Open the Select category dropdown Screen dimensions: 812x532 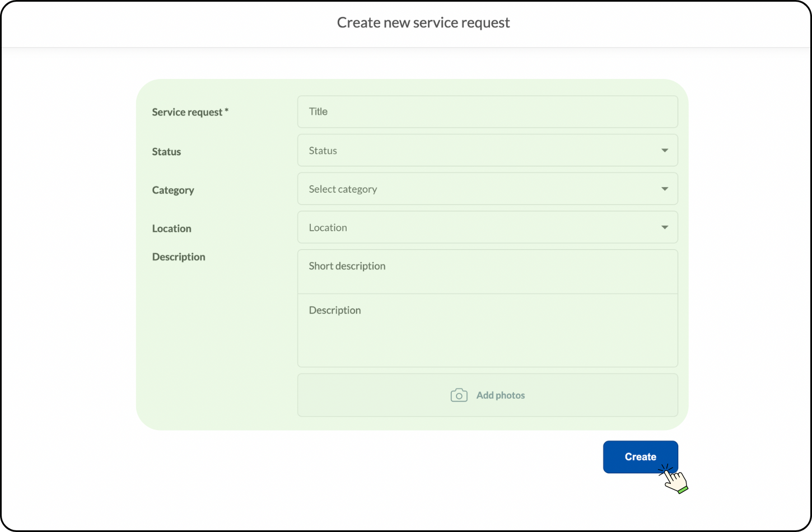487,189
